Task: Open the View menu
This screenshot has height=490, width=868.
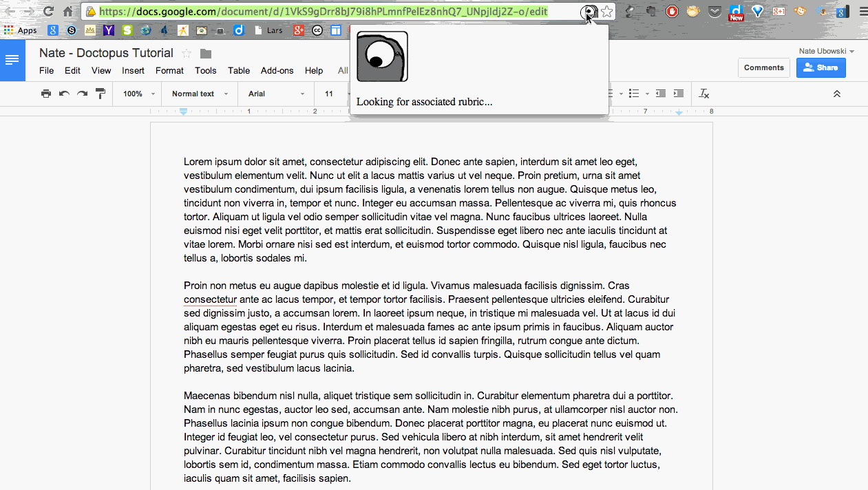Action: [101, 70]
